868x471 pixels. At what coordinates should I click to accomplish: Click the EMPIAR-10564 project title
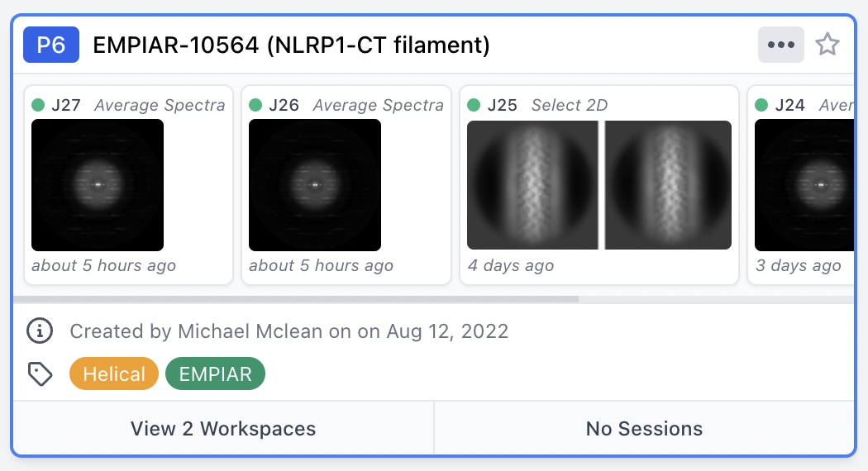pos(291,45)
